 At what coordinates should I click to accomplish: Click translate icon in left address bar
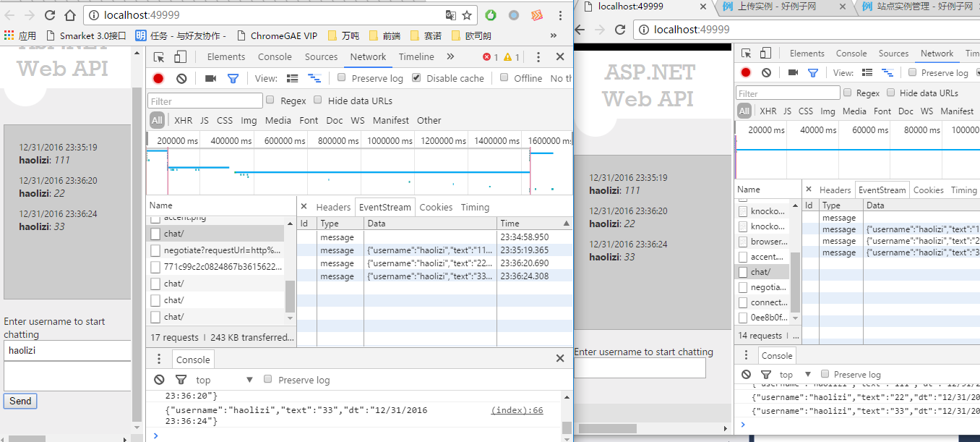[x=450, y=15]
